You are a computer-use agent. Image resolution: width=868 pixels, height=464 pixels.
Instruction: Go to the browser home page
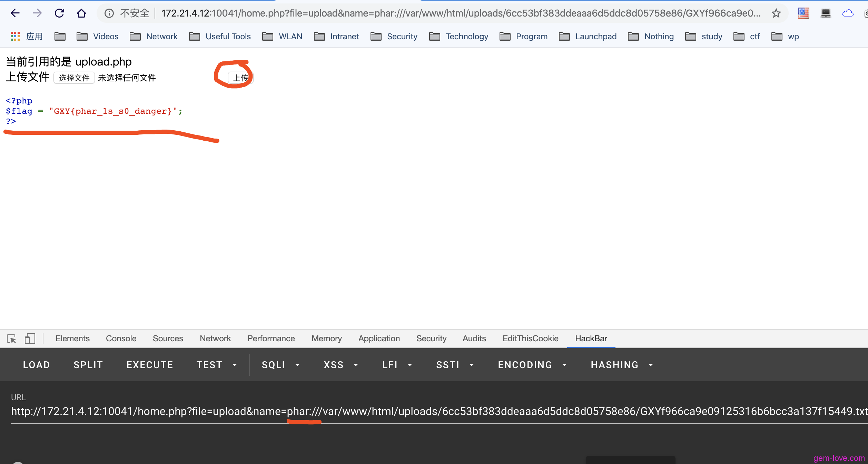pyautogui.click(x=81, y=13)
